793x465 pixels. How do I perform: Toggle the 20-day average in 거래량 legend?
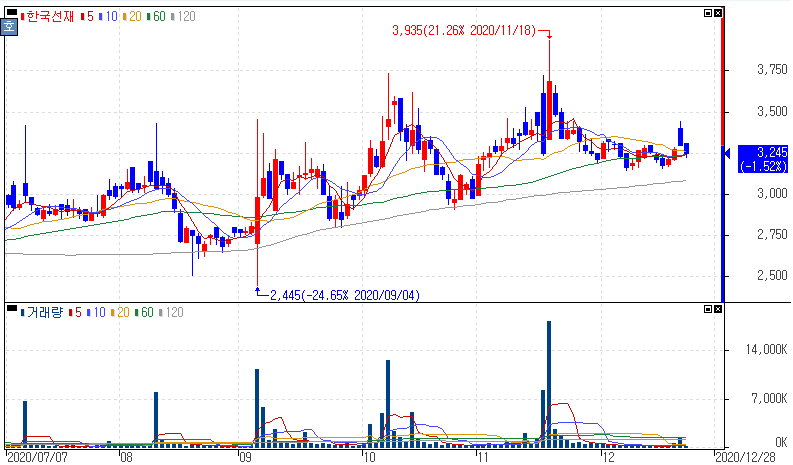[120, 313]
